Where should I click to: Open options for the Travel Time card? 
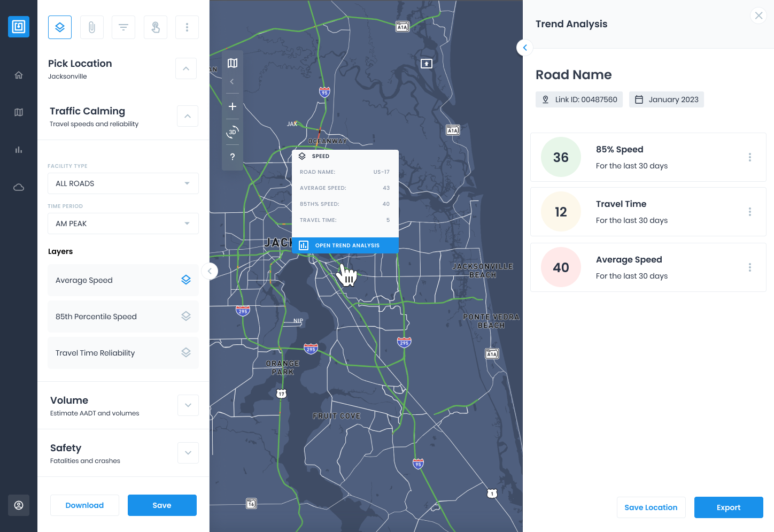point(749,212)
